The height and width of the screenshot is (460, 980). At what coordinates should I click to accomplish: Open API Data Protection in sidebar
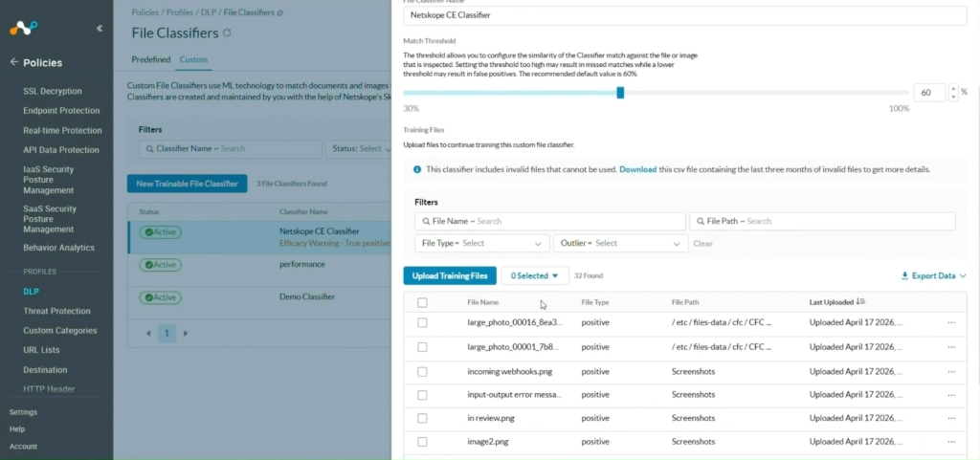click(61, 150)
